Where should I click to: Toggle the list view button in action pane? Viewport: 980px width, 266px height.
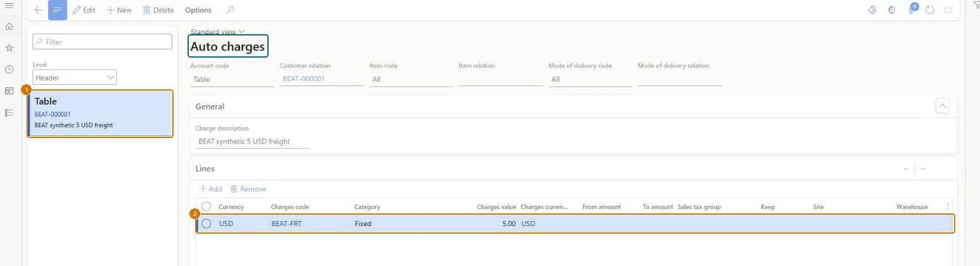pos(58,10)
